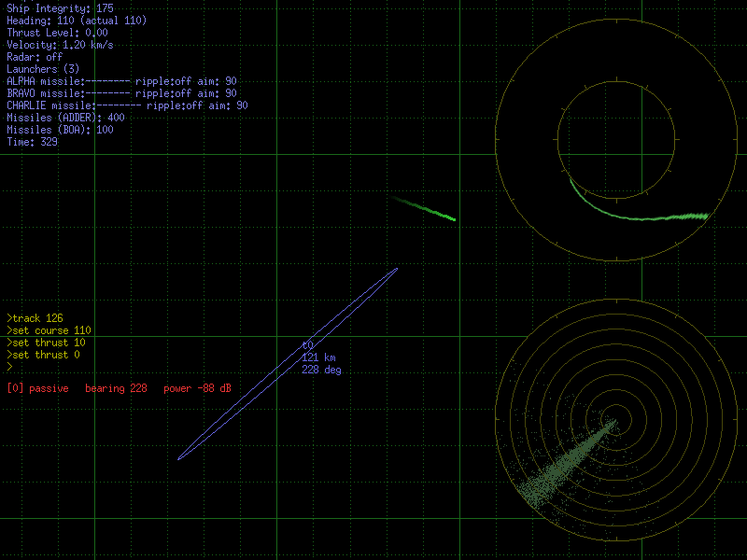Click the Radar: off status line
The width and height of the screenshot is (747, 560).
35,57
